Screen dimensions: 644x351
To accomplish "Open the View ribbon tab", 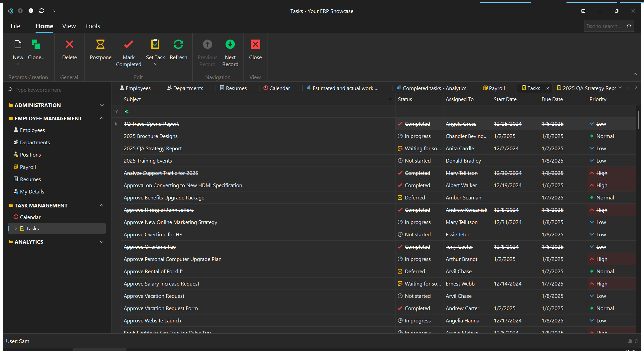I will pos(69,26).
